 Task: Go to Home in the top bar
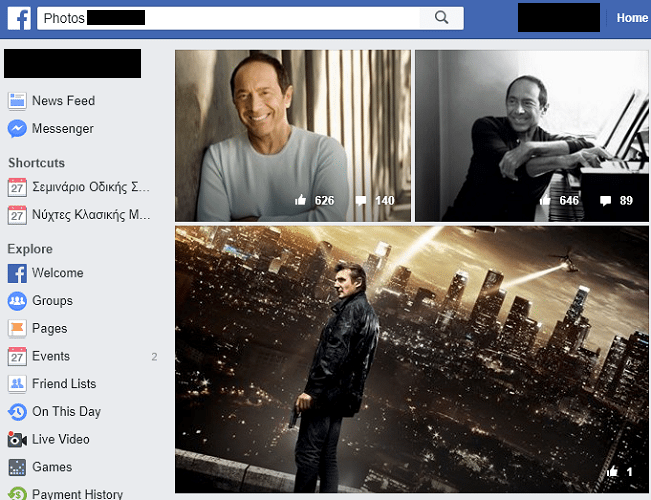632,18
